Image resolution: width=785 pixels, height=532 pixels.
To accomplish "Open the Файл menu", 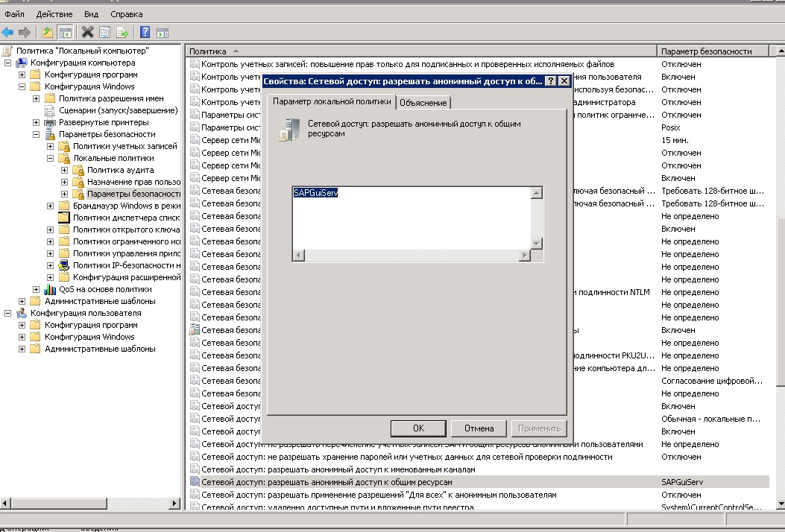I will pyautogui.click(x=14, y=14).
